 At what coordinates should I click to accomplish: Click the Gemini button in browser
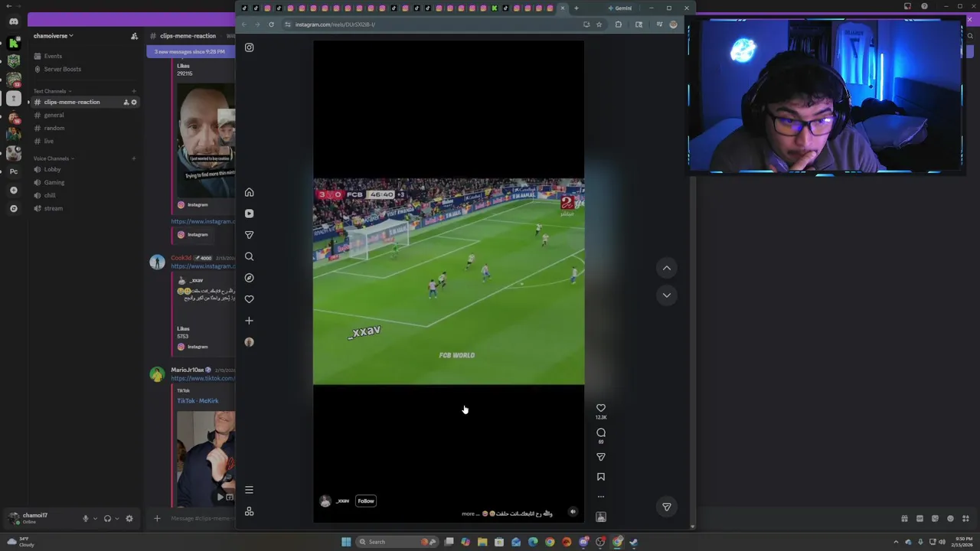tap(621, 8)
